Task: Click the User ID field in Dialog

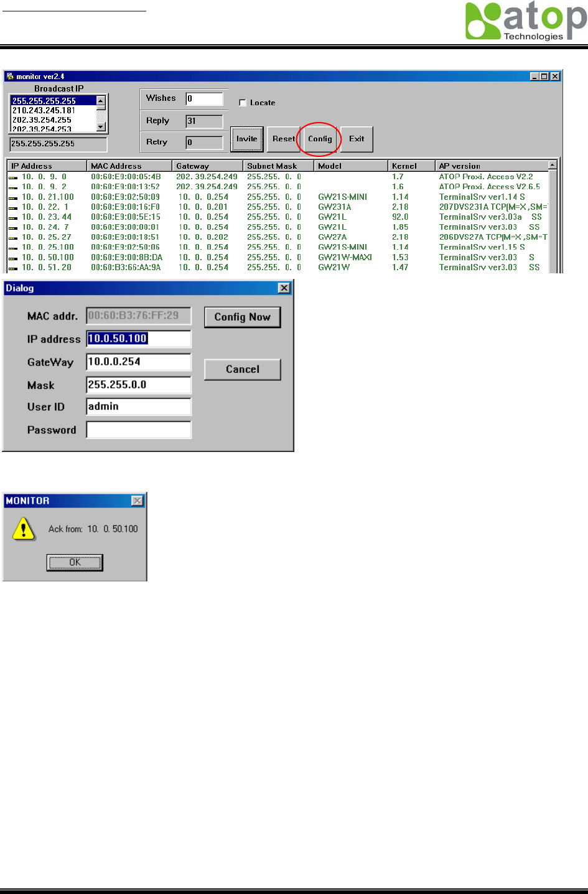Action: click(139, 407)
